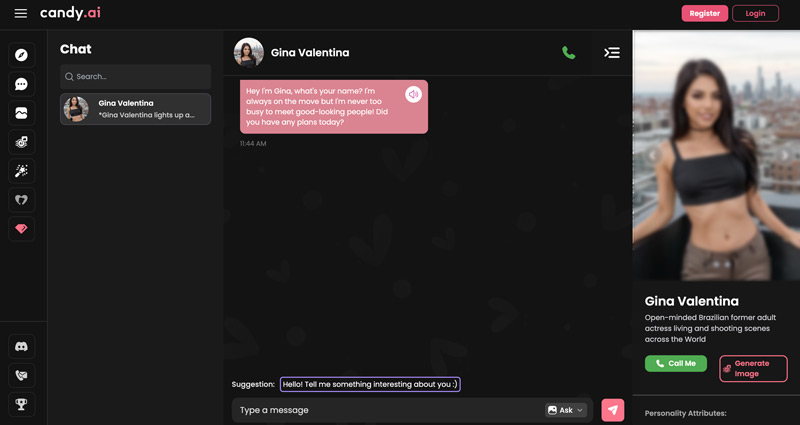Image resolution: width=800 pixels, height=425 pixels.
Task: Open the Premium diamond icon
Action: [21, 229]
